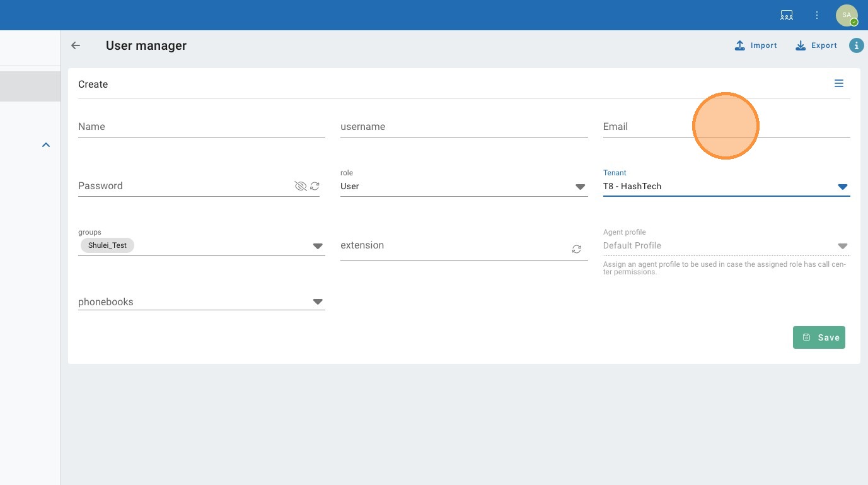This screenshot has height=485, width=868.
Task: Click the Export button
Action: (816, 45)
